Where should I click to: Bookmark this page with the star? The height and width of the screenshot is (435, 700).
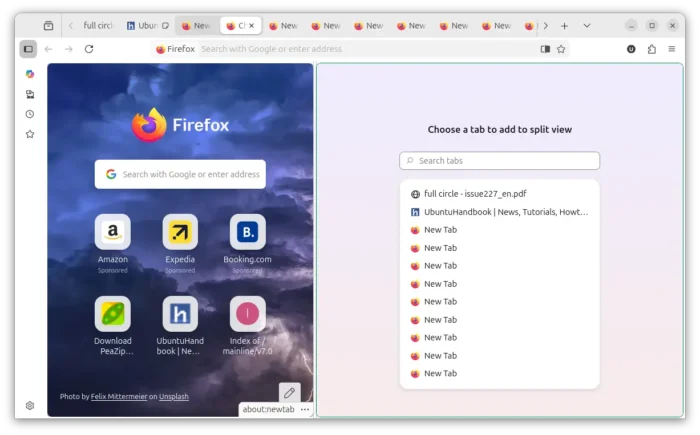[561, 49]
